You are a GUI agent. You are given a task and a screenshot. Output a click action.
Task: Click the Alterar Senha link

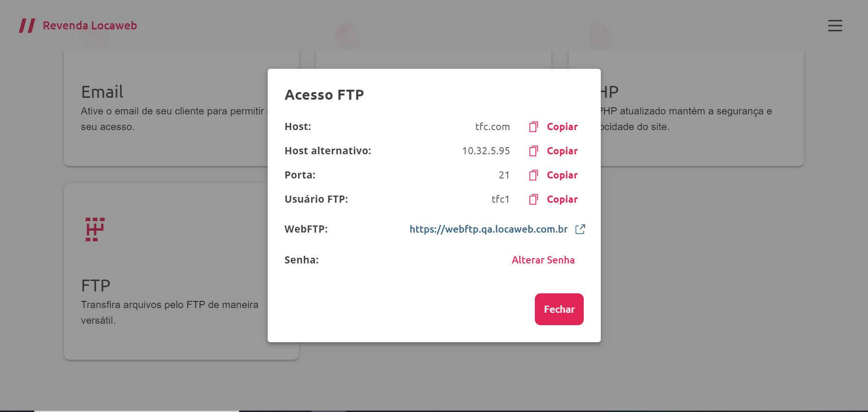(543, 260)
